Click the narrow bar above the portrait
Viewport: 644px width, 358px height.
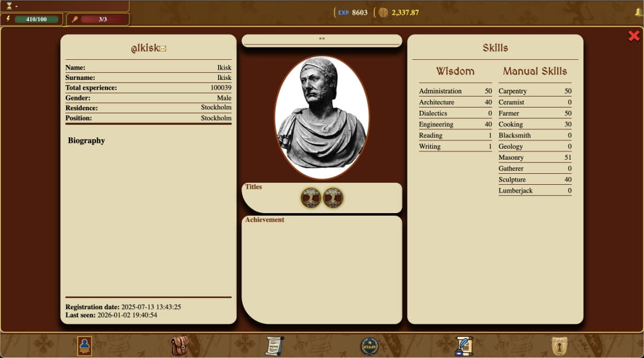(x=322, y=40)
